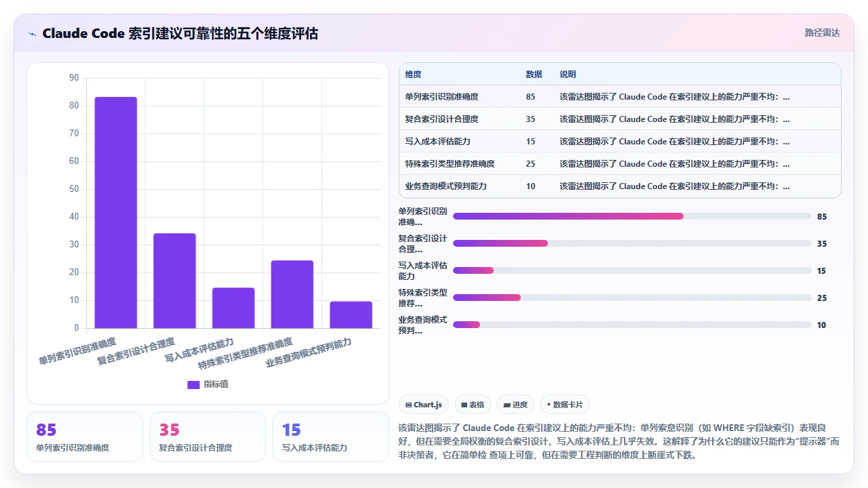Click the value 10 in the table
This screenshot has width=868, height=488.
[x=530, y=186]
